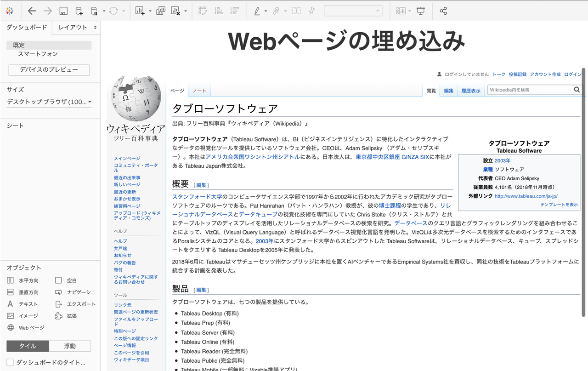Toggle the dashboard title checkbox
588x371 pixels.
[10, 363]
